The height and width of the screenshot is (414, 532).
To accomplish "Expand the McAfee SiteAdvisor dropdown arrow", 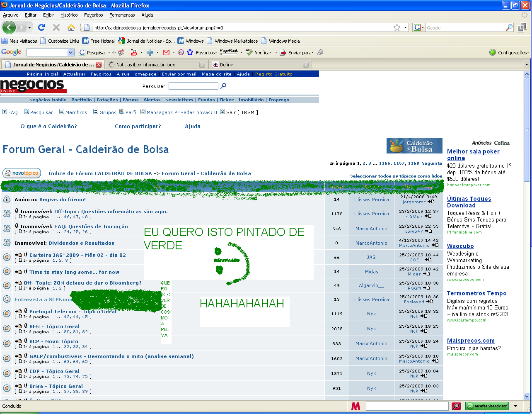I will (x=516, y=406).
